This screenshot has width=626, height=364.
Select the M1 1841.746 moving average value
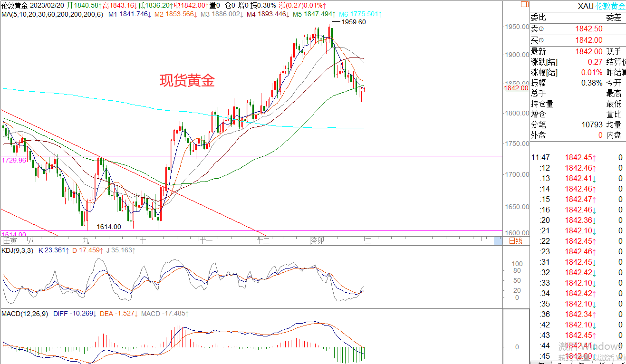pos(130,14)
